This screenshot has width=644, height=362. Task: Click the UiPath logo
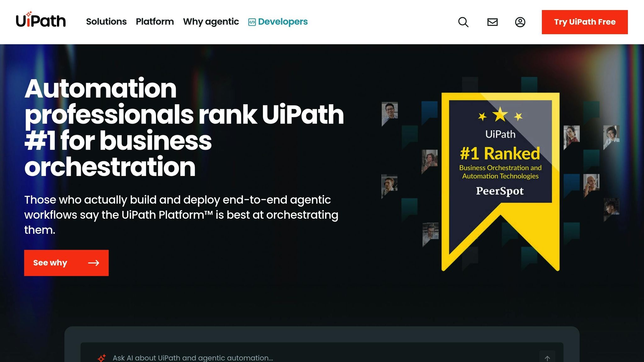41,20
